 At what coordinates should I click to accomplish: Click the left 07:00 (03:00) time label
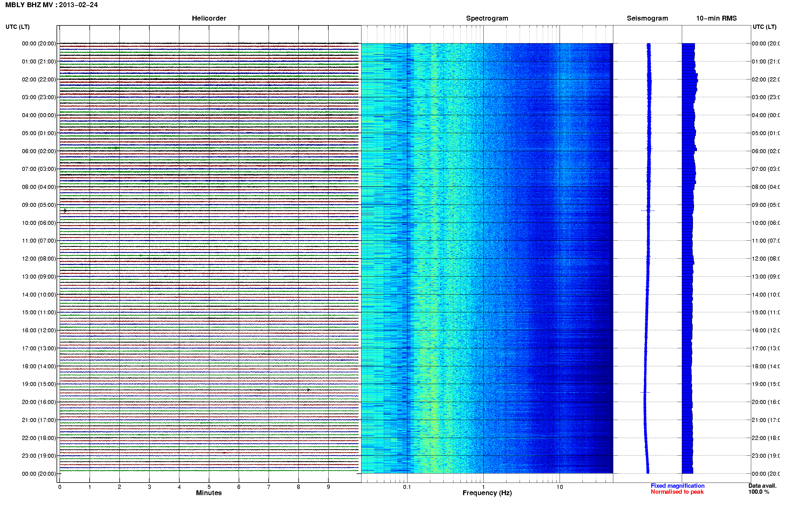(x=39, y=169)
